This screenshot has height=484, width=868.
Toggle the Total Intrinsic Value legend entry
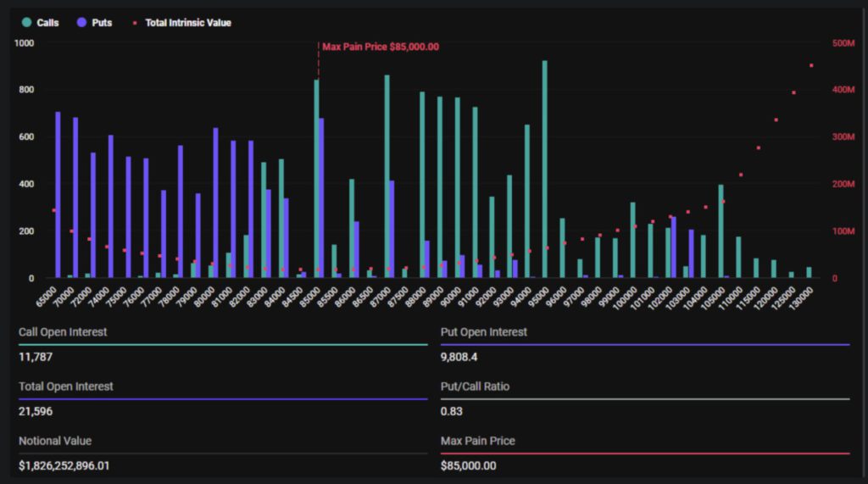click(x=181, y=23)
